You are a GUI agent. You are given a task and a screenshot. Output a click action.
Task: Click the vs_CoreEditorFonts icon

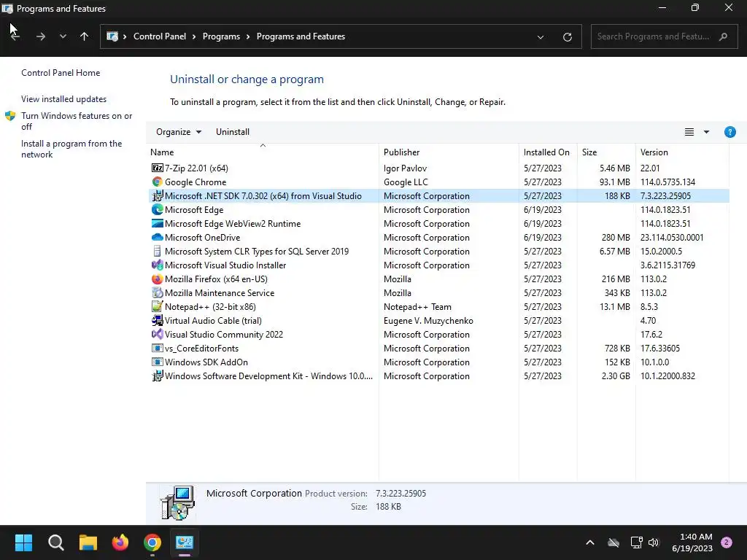(x=158, y=348)
